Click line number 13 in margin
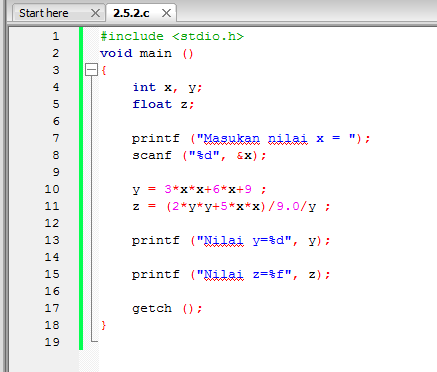Viewport: 437px width, 372px height. [x=52, y=240]
